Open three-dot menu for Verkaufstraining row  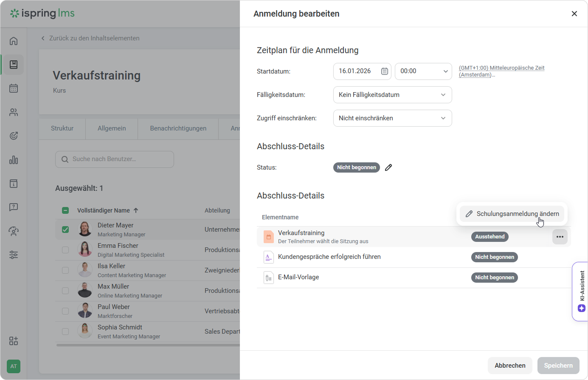(560, 237)
